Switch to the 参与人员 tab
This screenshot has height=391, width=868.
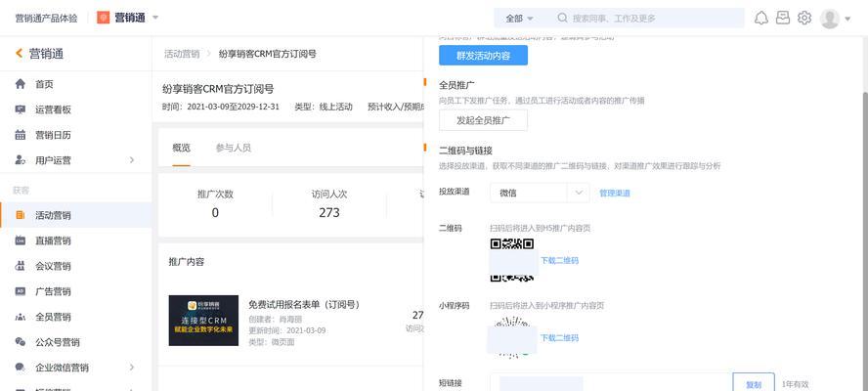click(x=233, y=148)
